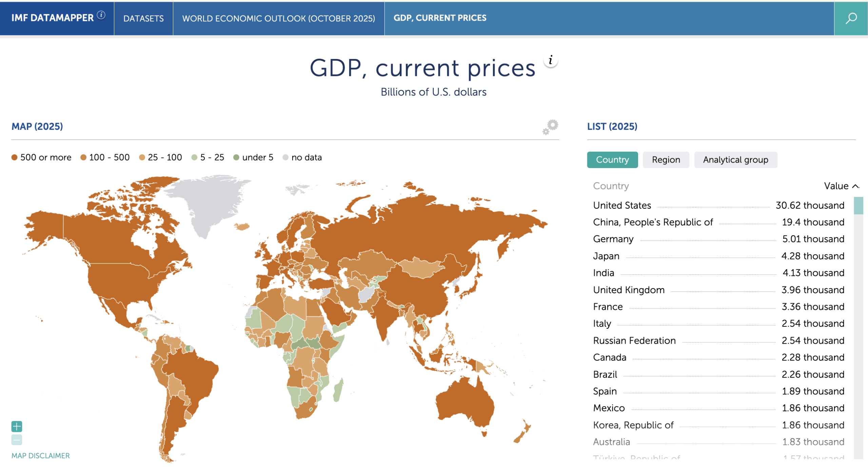Open the Map Disclaimer link

pyautogui.click(x=40, y=456)
